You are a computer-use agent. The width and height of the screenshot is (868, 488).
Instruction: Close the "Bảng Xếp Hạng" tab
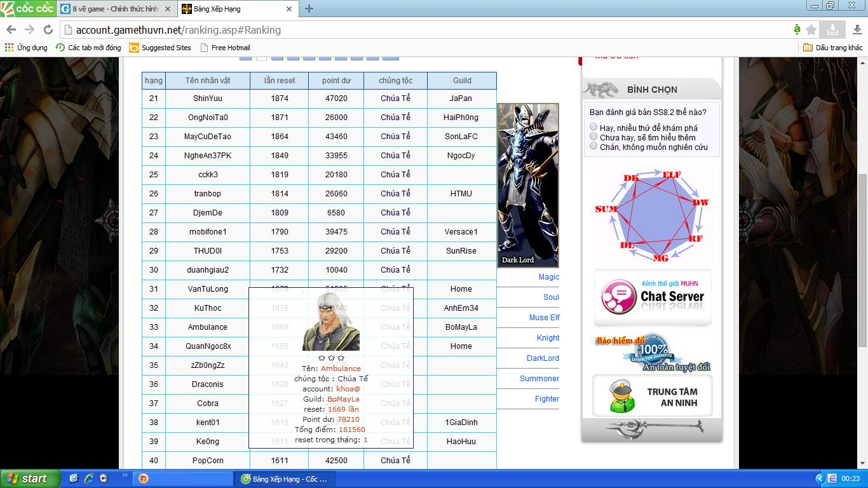point(288,9)
